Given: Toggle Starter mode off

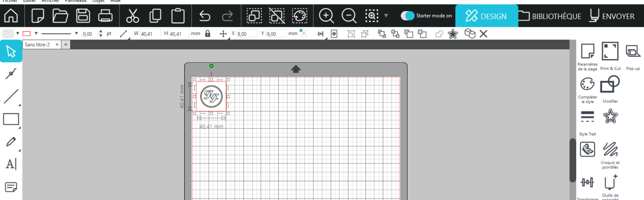Looking at the screenshot, I should coord(407,16).
